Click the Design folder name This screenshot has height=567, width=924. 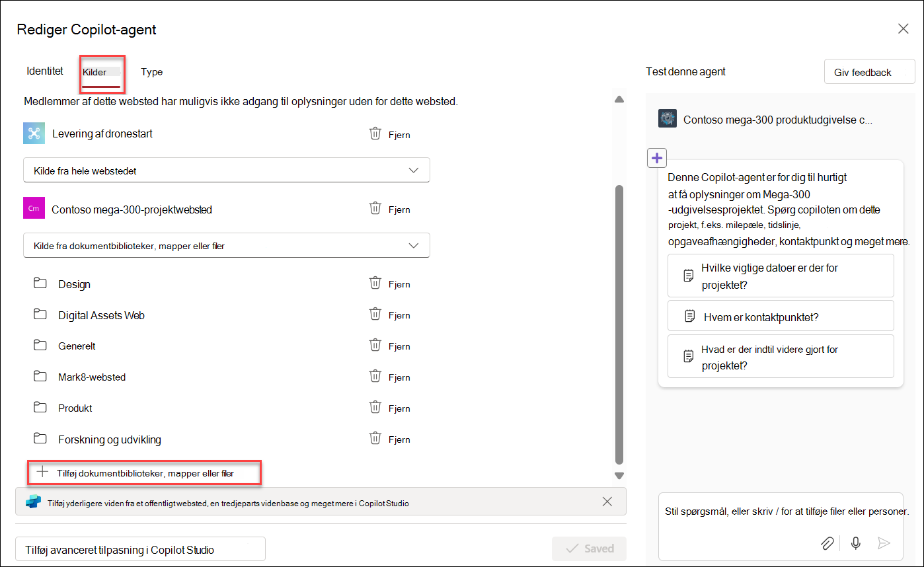click(74, 284)
